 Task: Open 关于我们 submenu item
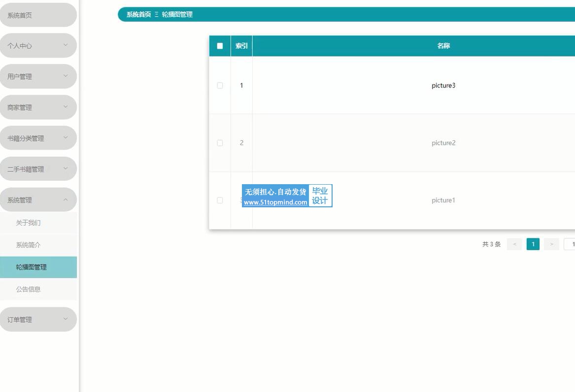pos(29,223)
